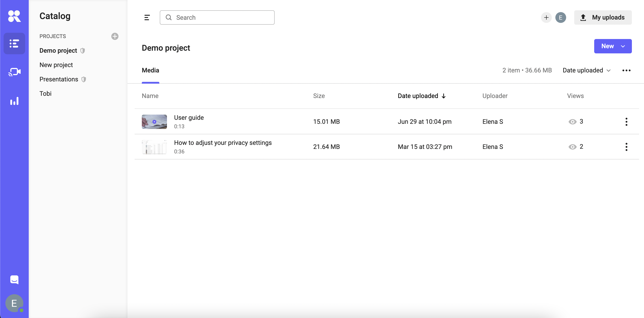Viewport: 644px width, 318px height.
Task: Click into the Search field
Action: 217,17
